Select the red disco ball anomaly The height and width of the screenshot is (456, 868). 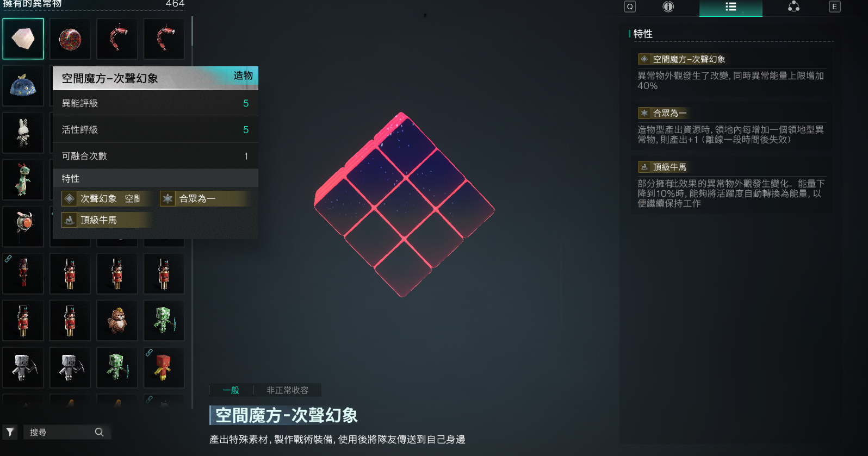70,39
